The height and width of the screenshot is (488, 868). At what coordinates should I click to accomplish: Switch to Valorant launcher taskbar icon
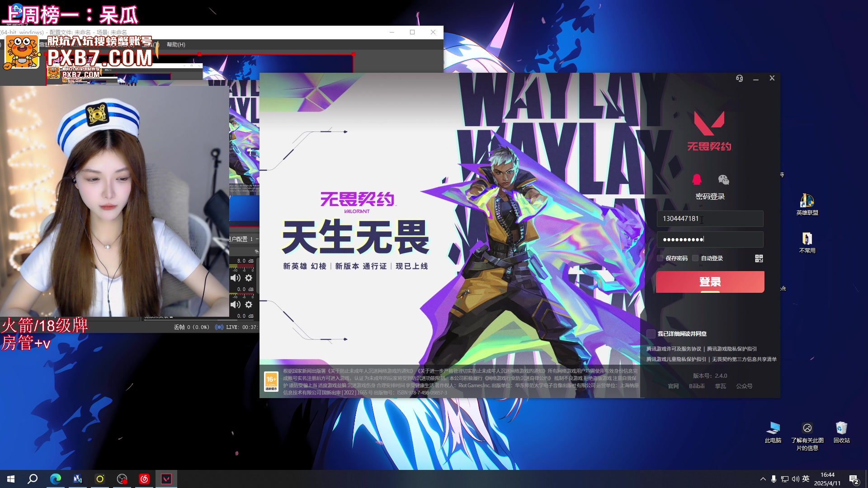pyautogui.click(x=166, y=479)
